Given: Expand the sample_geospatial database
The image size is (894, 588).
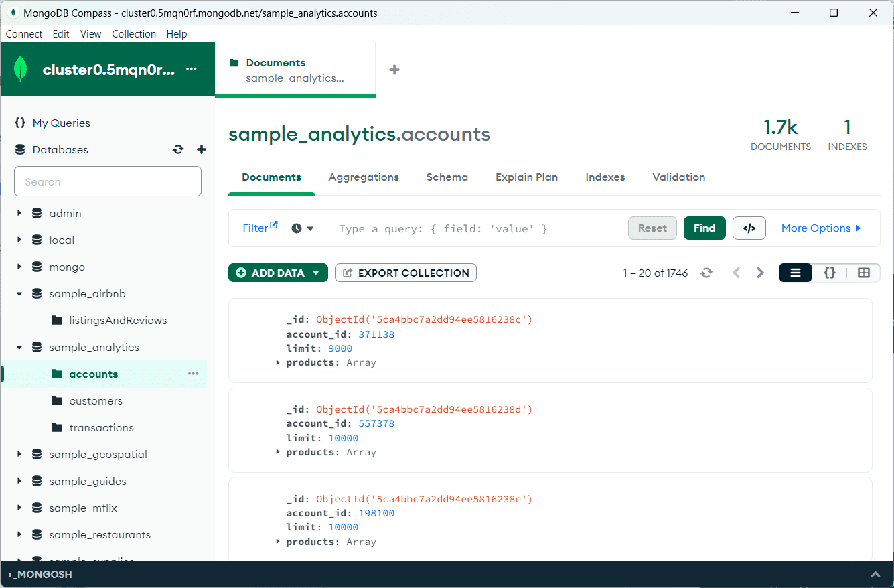Looking at the screenshot, I should click(x=19, y=454).
